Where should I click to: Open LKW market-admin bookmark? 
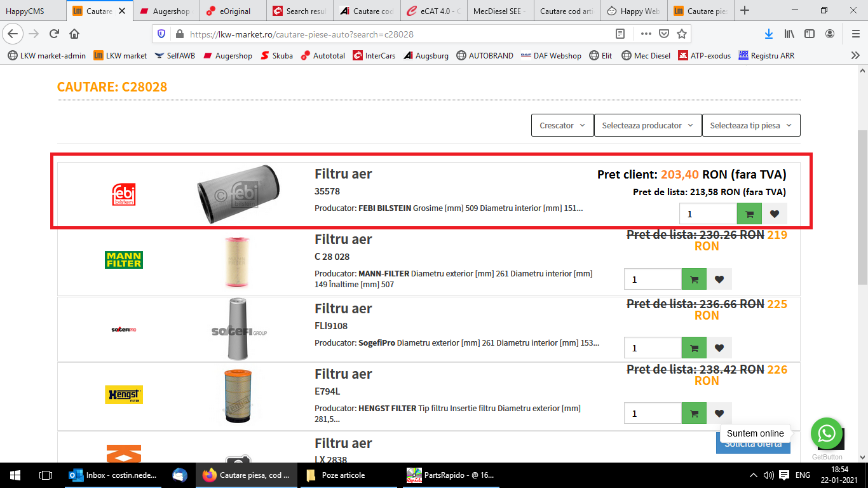coord(46,55)
